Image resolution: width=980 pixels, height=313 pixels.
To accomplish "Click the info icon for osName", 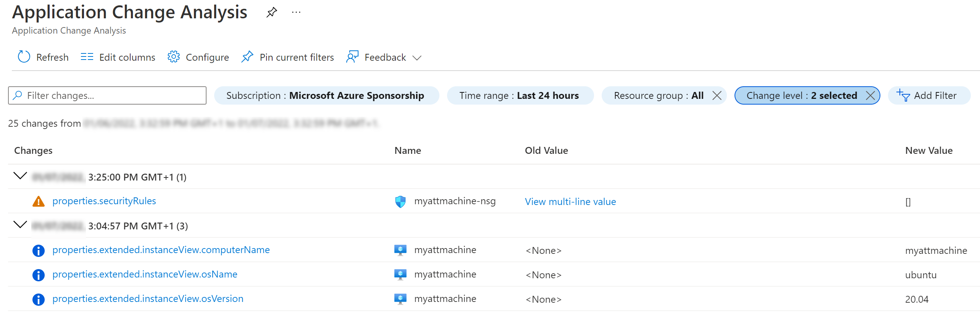I will pos(39,275).
